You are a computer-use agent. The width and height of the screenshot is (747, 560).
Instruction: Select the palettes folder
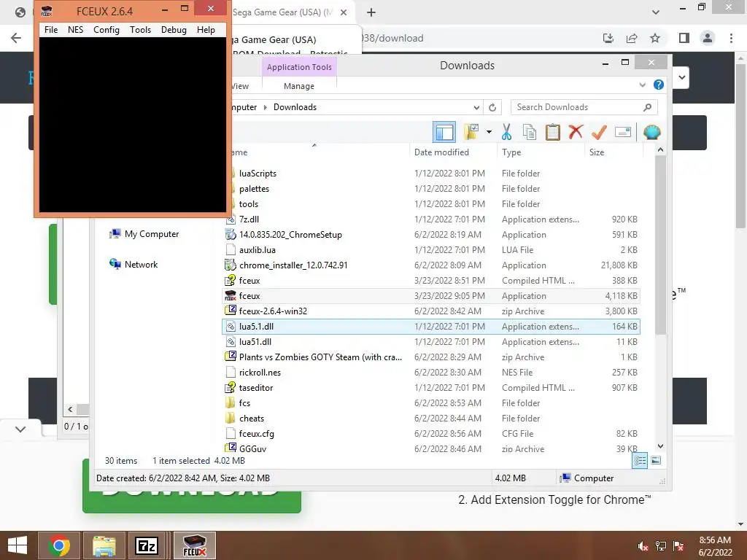point(431,189)
